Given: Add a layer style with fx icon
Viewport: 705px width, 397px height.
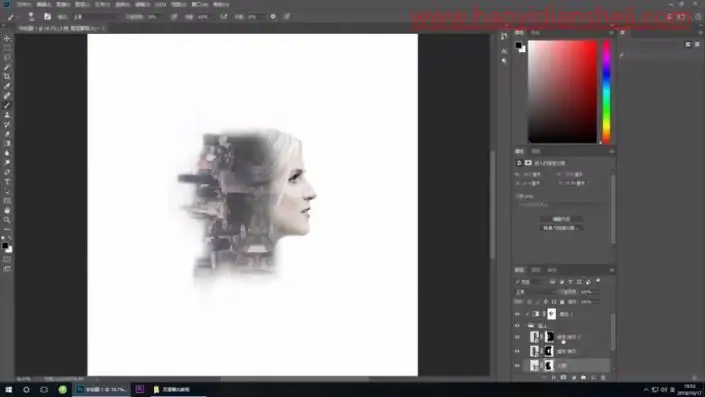Looking at the screenshot, I should coord(553,378).
